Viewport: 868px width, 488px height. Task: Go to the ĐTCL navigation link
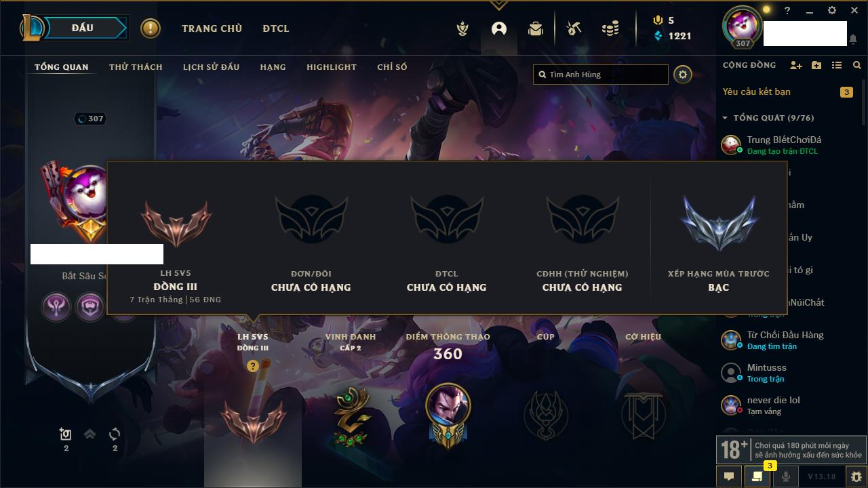click(276, 28)
